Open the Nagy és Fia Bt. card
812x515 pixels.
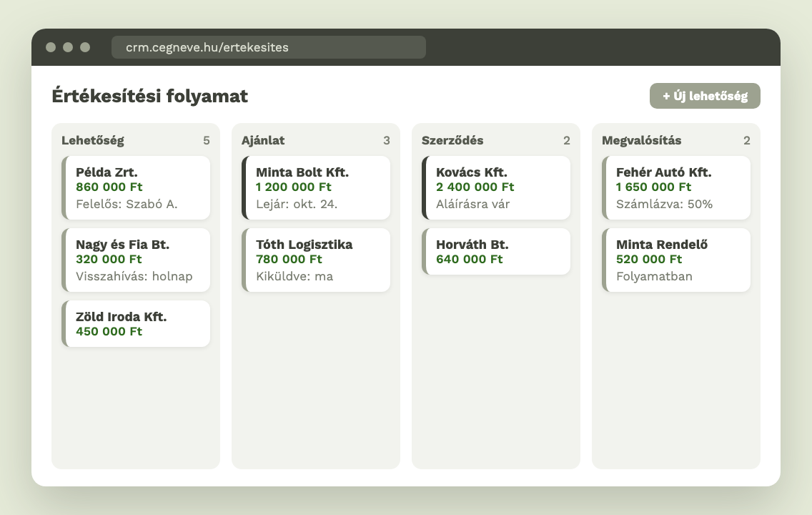(136, 260)
